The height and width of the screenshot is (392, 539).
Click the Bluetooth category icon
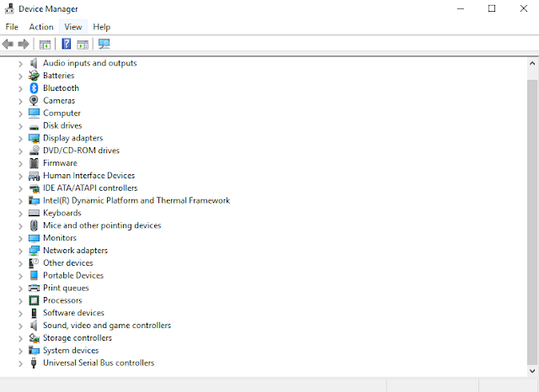[x=34, y=88]
